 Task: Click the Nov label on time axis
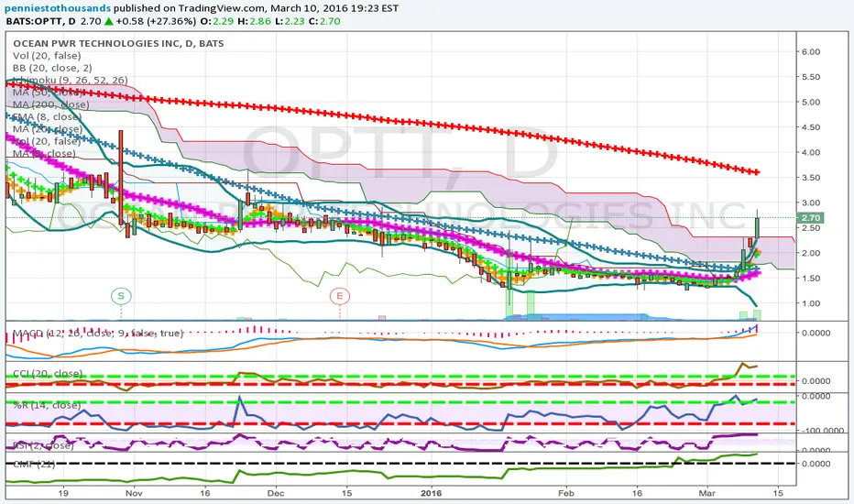(x=134, y=493)
